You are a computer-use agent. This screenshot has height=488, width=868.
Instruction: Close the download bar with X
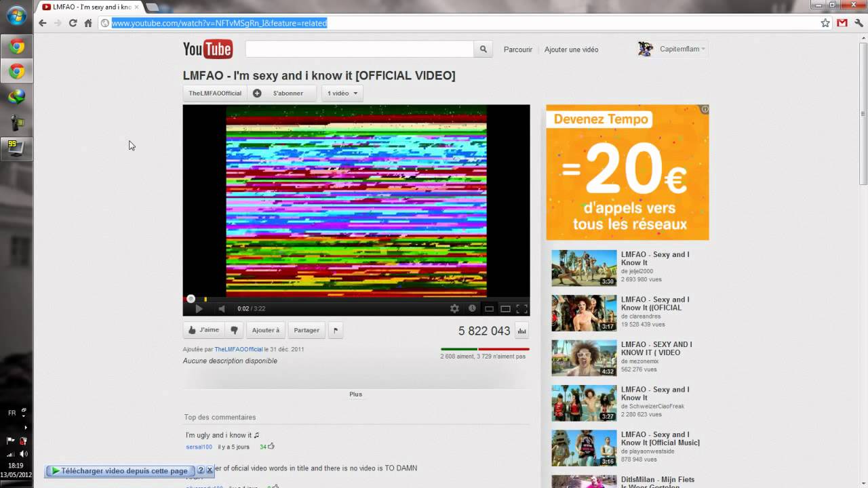click(x=210, y=470)
